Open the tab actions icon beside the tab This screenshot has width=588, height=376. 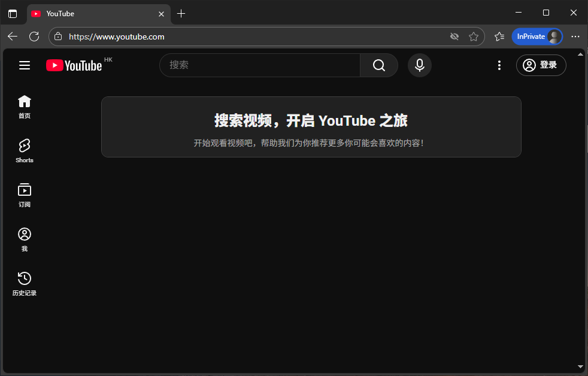pyautogui.click(x=13, y=13)
